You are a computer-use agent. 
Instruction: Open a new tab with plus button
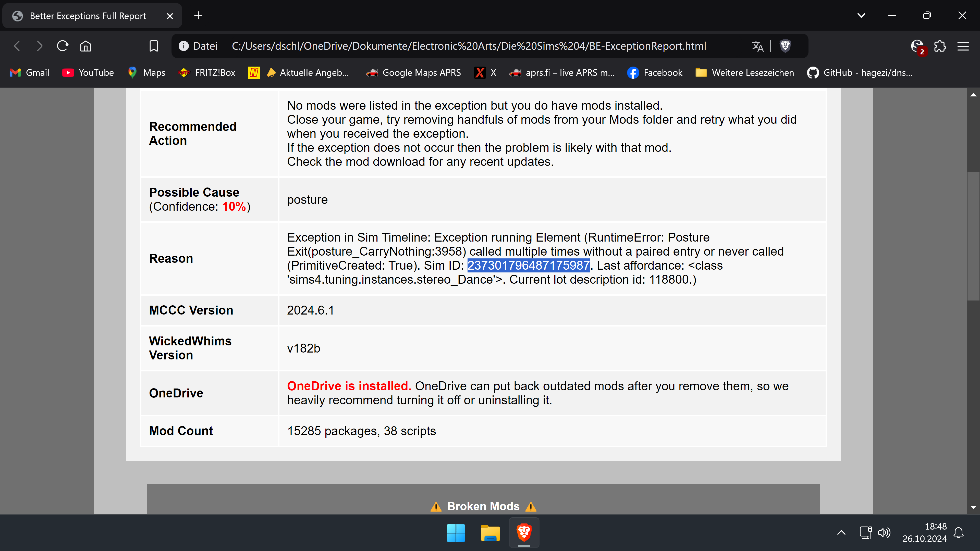[198, 16]
